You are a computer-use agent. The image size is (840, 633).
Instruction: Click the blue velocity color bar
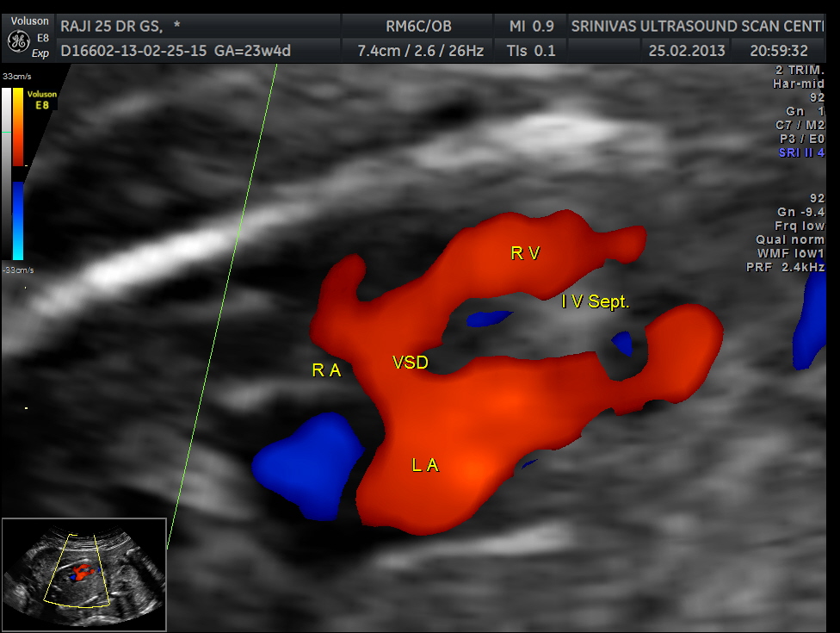[17, 220]
